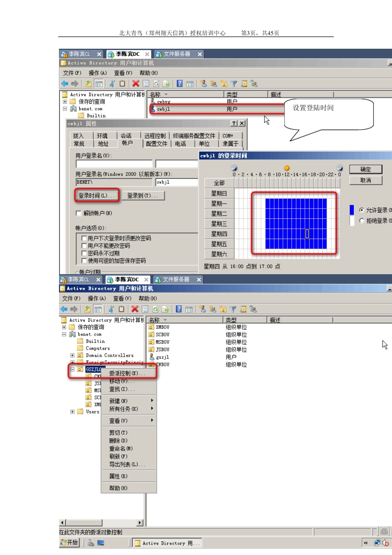Click Help question icon in upper toolbar
This screenshot has width=392, height=555.
pos(179,83)
